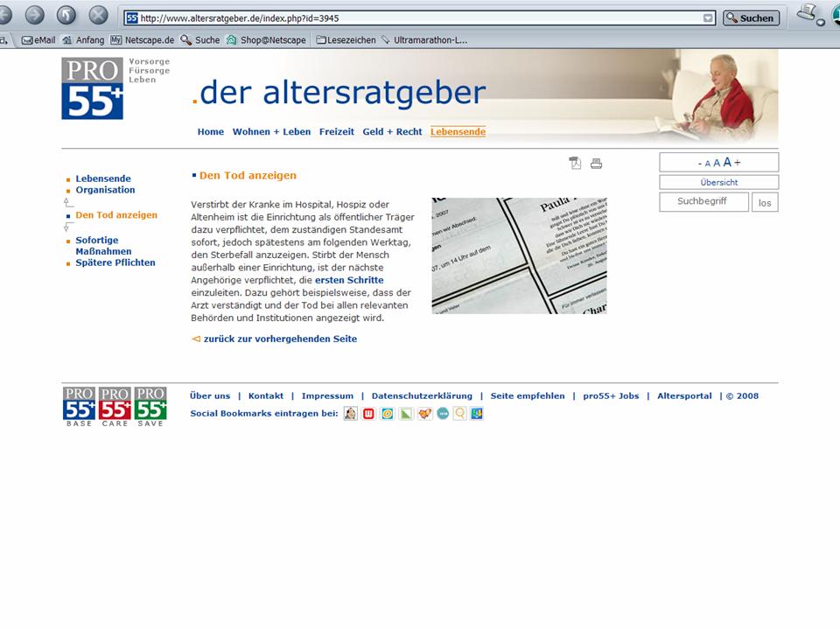Viewport: 840px width, 630px height.
Task: Click the last social bookmark icon
Action: (477, 414)
